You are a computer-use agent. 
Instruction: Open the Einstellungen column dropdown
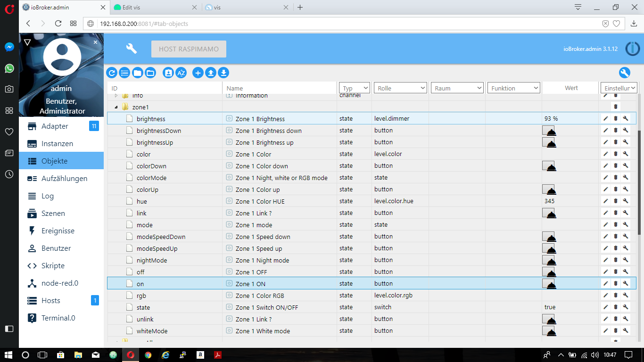(619, 88)
